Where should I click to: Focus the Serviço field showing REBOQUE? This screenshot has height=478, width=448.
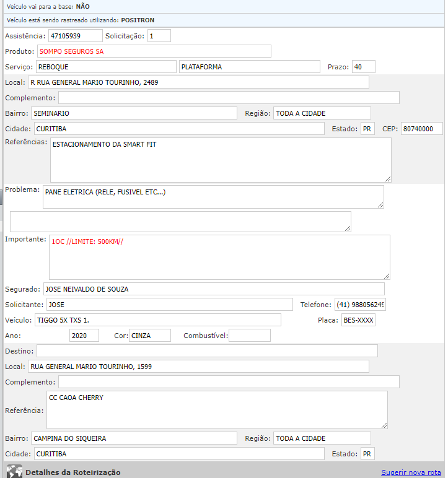click(x=106, y=67)
